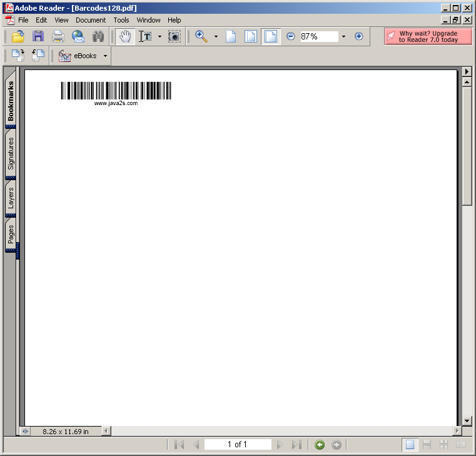476x456 pixels.
Task: Print the document using printer icon
Action: tap(58, 36)
